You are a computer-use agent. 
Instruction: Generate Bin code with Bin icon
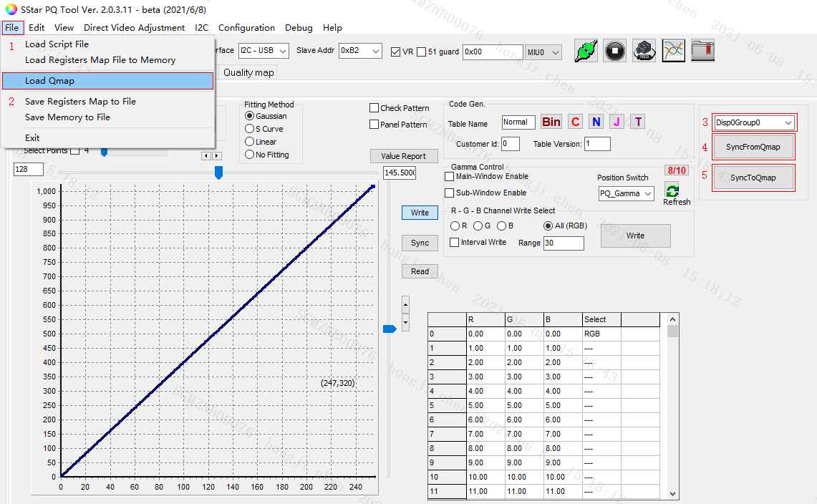pyautogui.click(x=551, y=122)
